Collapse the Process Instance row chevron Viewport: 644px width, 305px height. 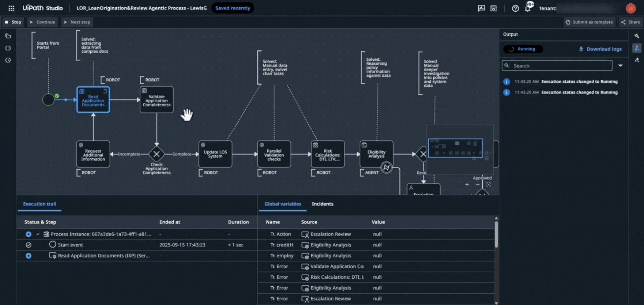tap(38, 234)
